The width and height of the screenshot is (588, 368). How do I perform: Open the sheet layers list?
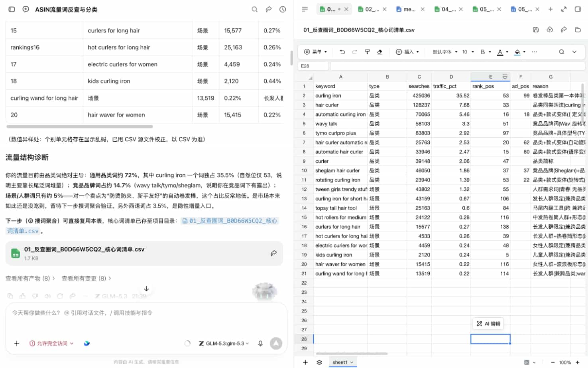pyautogui.click(x=319, y=362)
